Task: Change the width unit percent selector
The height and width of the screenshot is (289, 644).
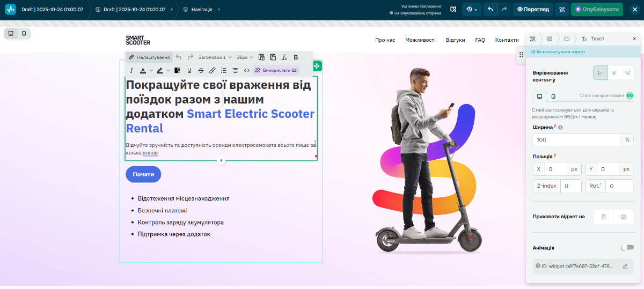Action: [x=627, y=139]
